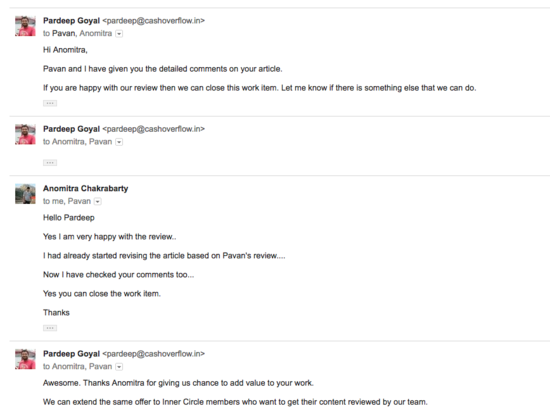Select 'Yes you can close the work item' line
The image size is (550, 411).
click(102, 294)
